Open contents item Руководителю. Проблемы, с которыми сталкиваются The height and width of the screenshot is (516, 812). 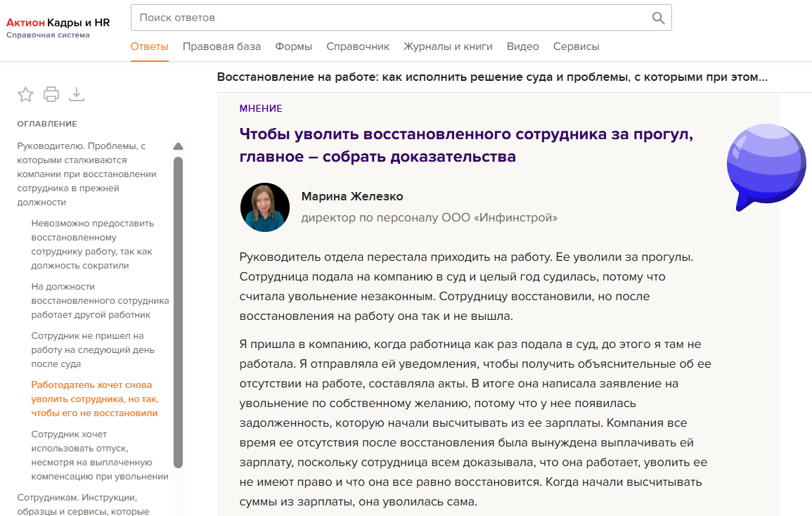(87, 174)
